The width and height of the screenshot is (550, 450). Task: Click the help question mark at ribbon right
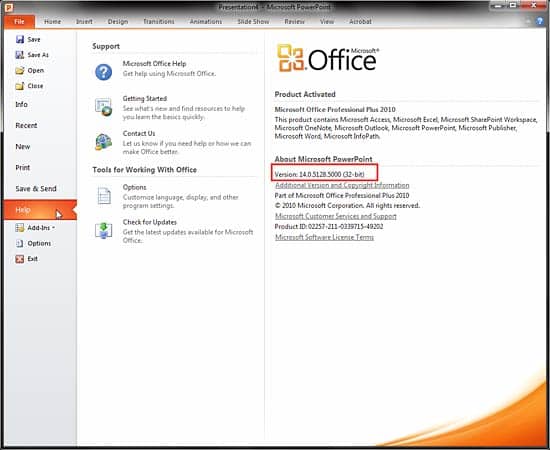point(540,21)
